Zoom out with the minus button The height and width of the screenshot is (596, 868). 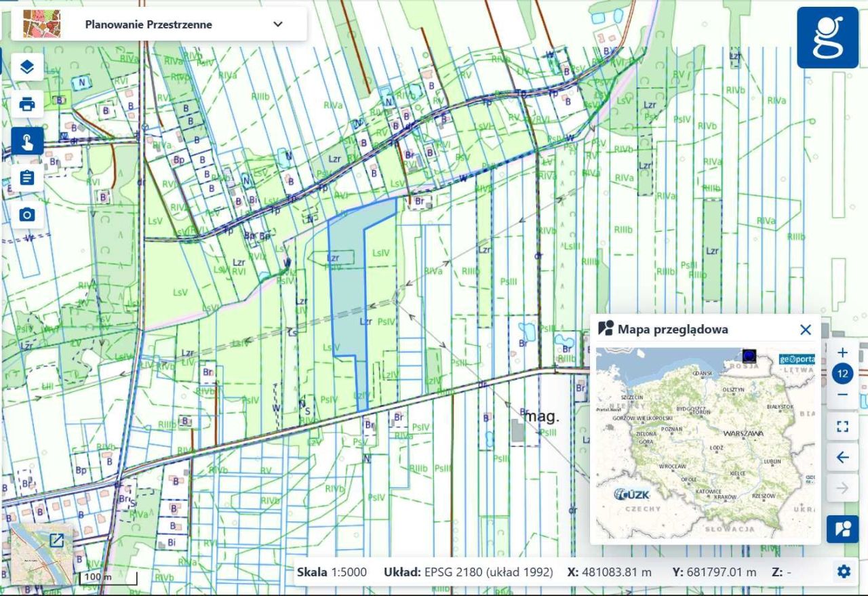pyautogui.click(x=842, y=395)
